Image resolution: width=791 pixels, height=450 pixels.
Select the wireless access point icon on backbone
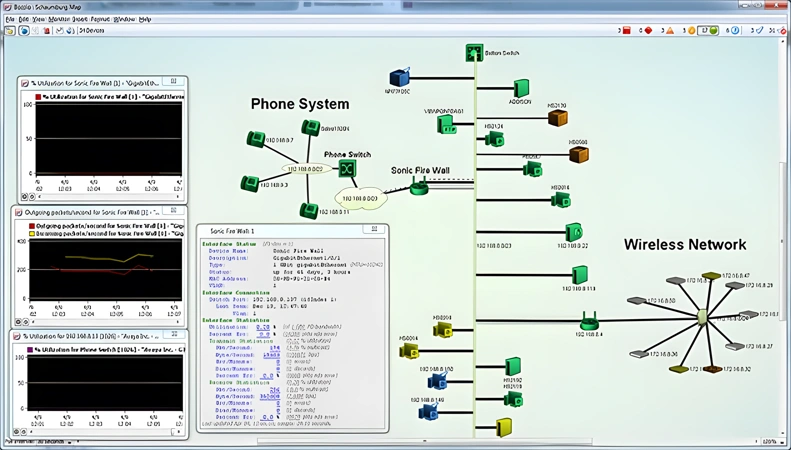(589, 321)
